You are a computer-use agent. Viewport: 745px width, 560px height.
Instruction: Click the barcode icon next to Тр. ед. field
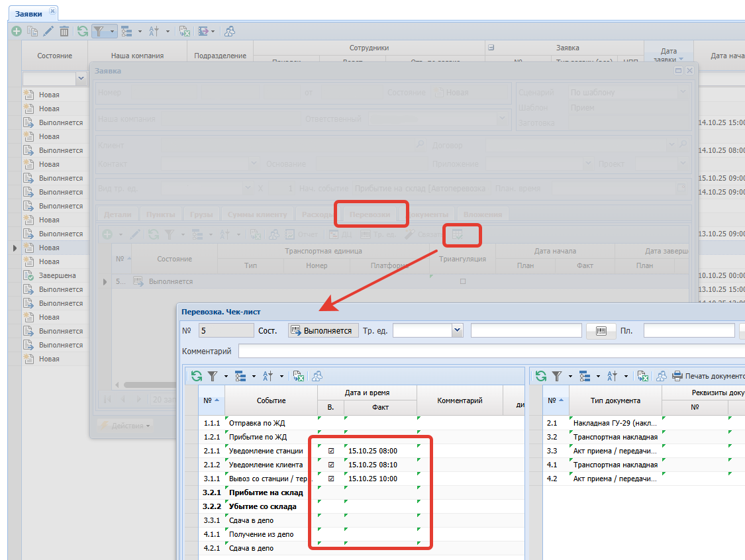click(x=601, y=330)
